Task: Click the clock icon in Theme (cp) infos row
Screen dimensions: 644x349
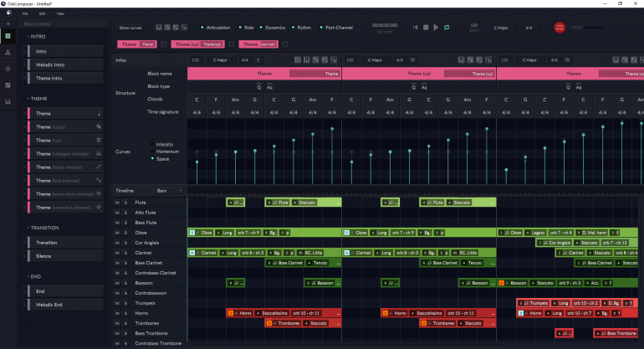Action: click(x=413, y=60)
